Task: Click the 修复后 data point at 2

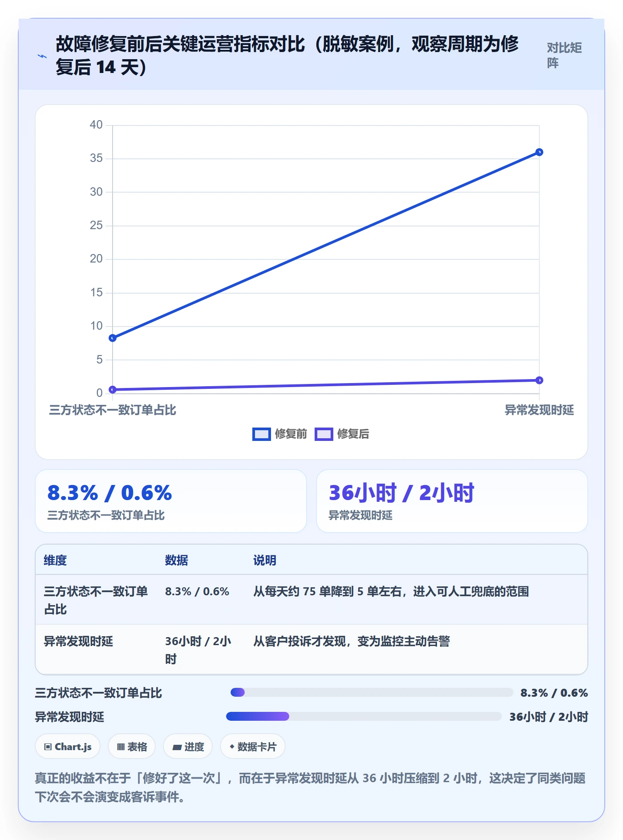Action: 539,380
